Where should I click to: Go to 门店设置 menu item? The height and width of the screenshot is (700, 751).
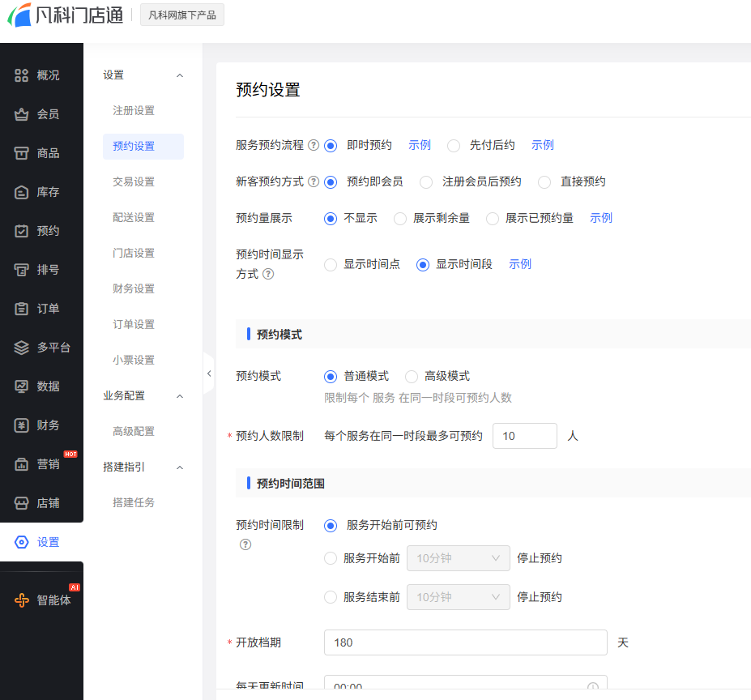(134, 254)
